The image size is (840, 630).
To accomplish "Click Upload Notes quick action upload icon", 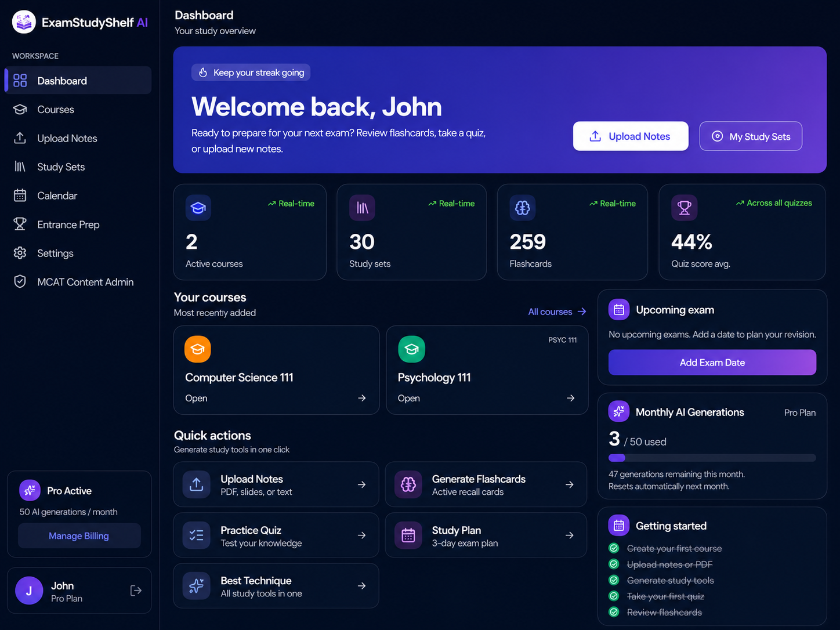I will (197, 484).
